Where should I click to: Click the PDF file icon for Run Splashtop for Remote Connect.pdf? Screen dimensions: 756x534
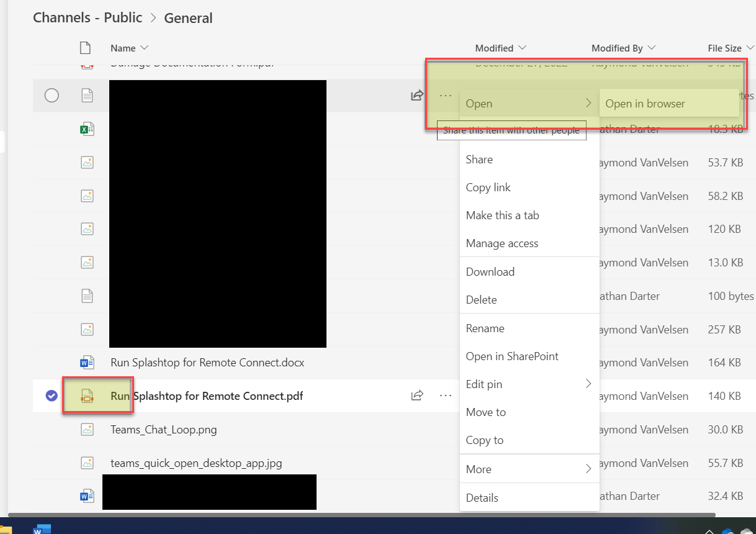(88, 396)
